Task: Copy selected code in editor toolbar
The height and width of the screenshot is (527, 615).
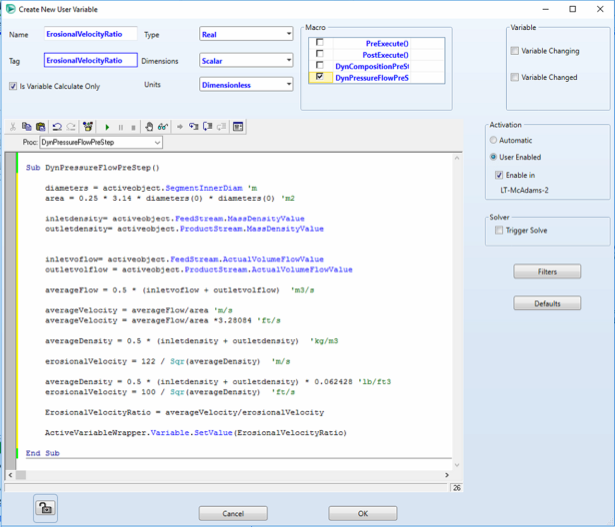Action: point(27,127)
